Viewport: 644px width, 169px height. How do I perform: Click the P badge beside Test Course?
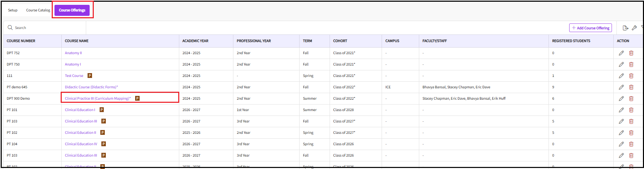point(90,76)
